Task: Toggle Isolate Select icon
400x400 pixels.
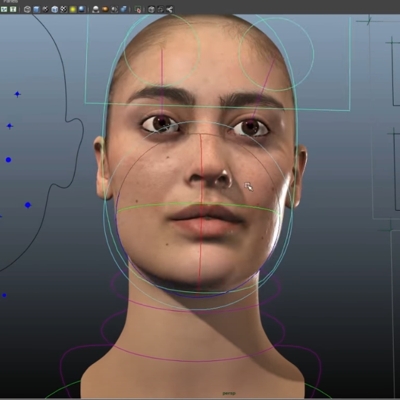Action: click(138, 9)
